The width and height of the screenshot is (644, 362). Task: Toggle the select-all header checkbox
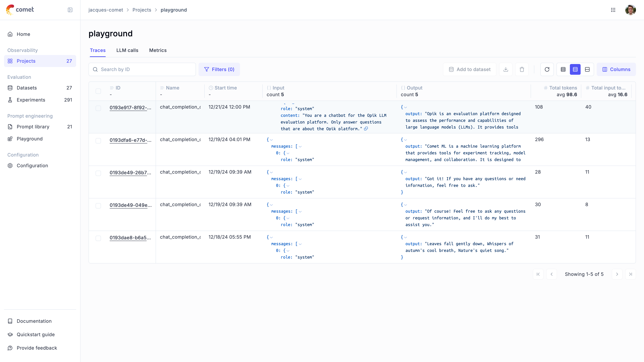click(x=98, y=91)
